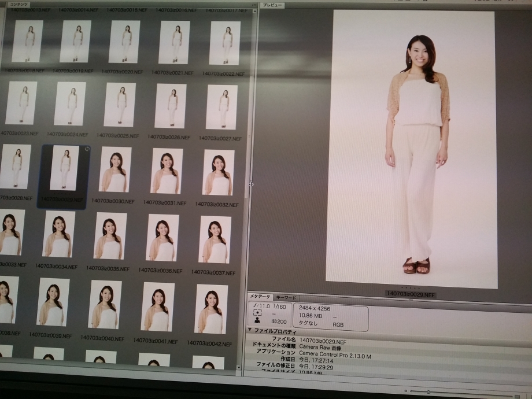The image size is (532, 399).
Task: Click the dimensions 2484 x 4256
Action: point(315,308)
